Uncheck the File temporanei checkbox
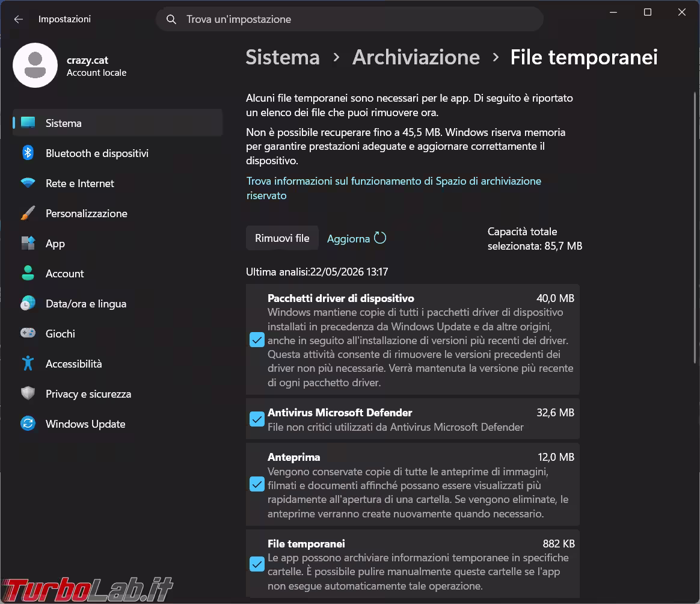The height and width of the screenshot is (604, 700). pos(257,564)
